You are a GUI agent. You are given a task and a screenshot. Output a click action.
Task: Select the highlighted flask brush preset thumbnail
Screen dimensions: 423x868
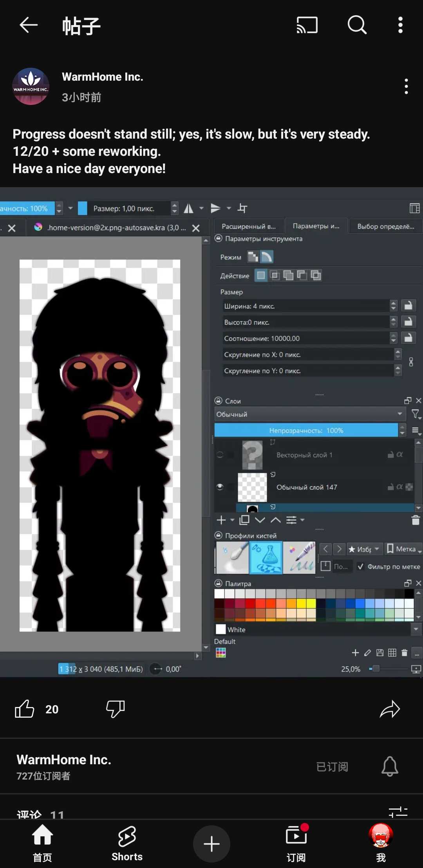pos(266,558)
